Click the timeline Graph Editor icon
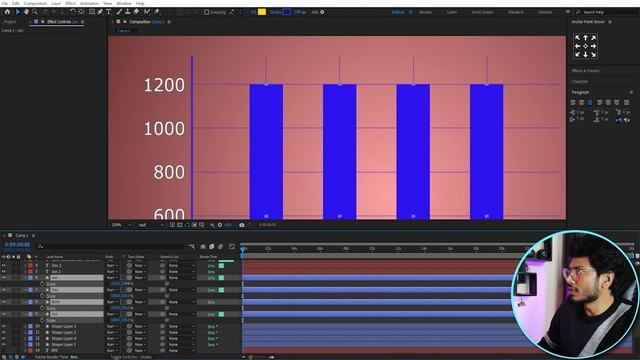Image resolution: width=640 pixels, height=360 pixels. (232, 247)
